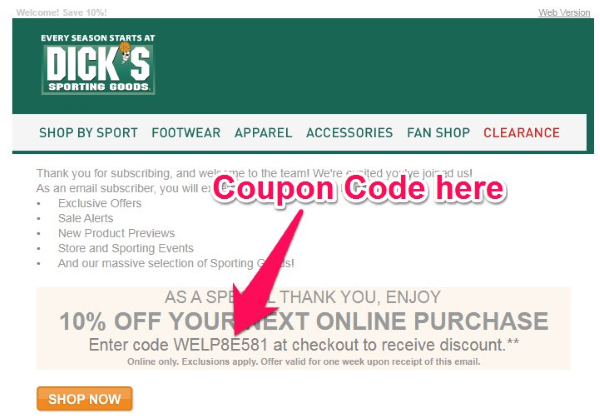Go to the Footwear section
Screen dimensions: 600x419
186,132
